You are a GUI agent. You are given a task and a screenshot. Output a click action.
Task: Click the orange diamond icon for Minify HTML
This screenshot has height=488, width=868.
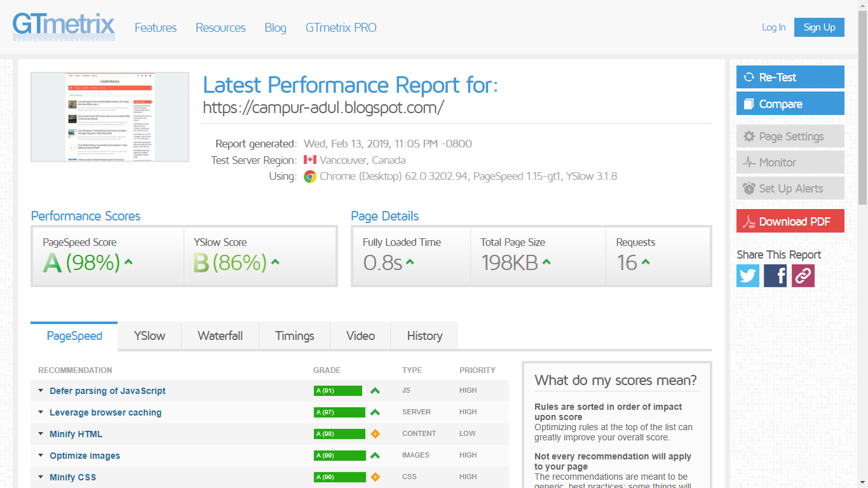point(375,434)
